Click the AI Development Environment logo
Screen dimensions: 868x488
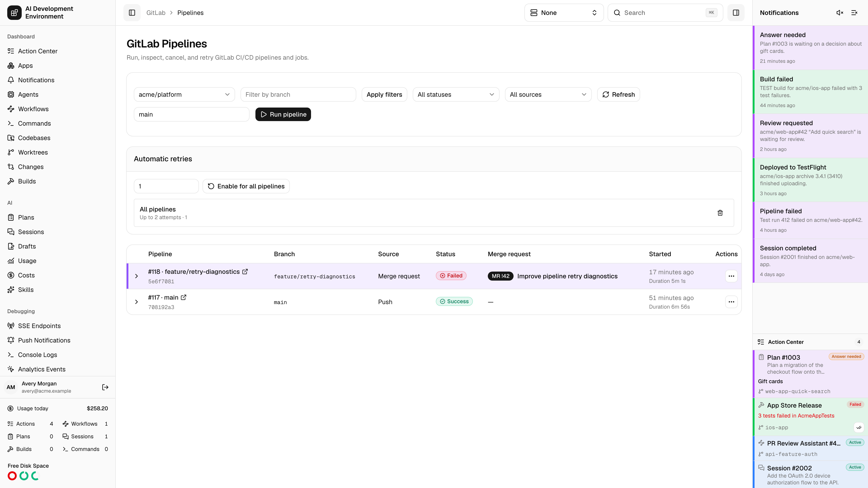pos(14,13)
